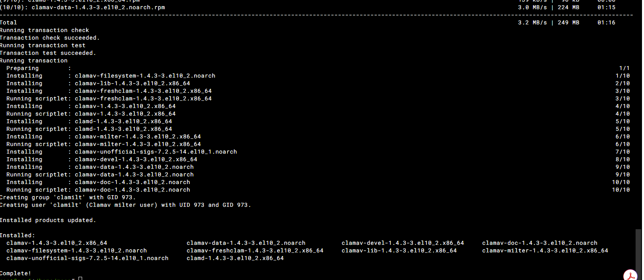Click the red Adobe PDF icon
The height and width of the screenshot is (280, 644).
tap(631, 276)
